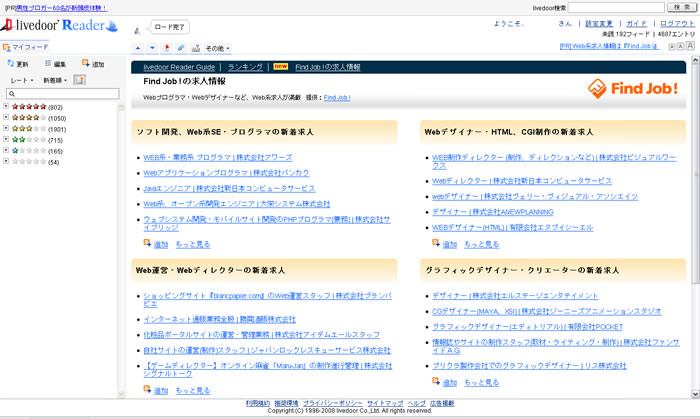Image resolution: width=700 pixels, height=419 pixels.
Task: Expand the two-star (715) rating folder
Action: pyautogui.click(x=6, y=139)
